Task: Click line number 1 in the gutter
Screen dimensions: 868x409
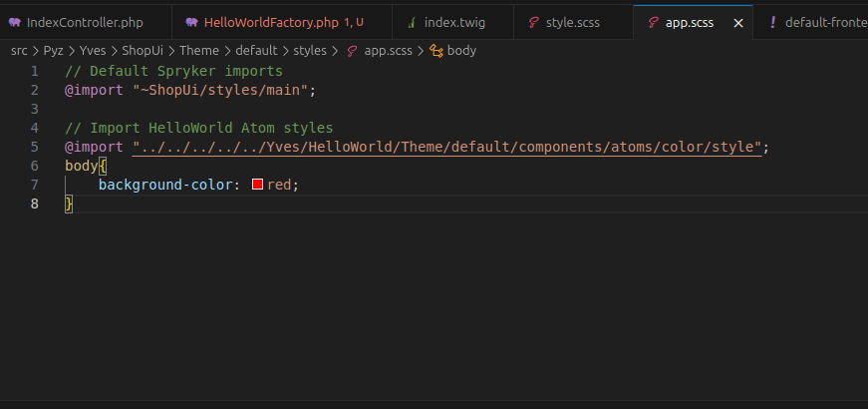Action: tap(35, 71)
